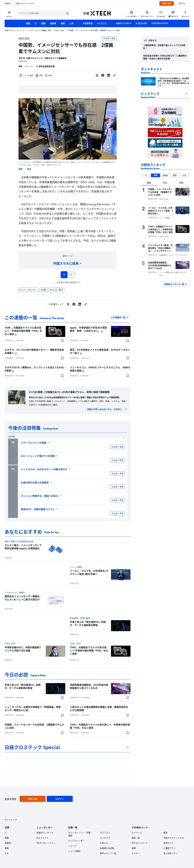Follow ステーブルコインの実像 feature
The image size is (194, 868).
point(117,447)
